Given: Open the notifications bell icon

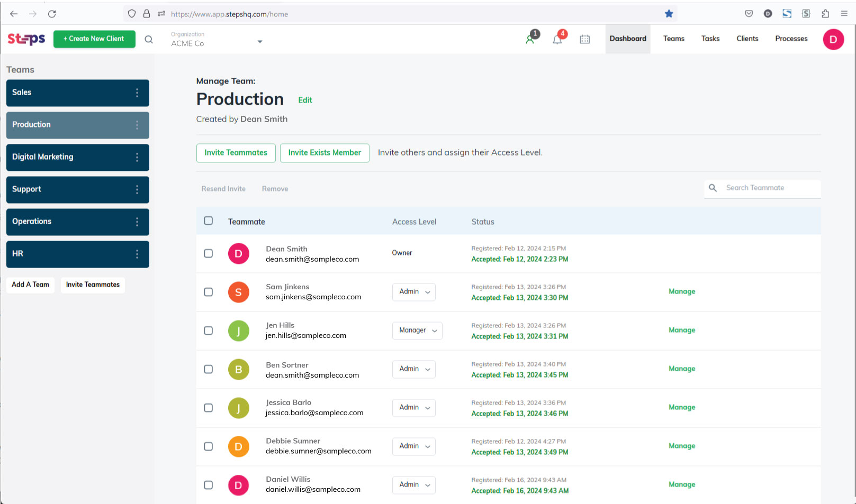Looking at the screenshot, I should pos(557,39).
